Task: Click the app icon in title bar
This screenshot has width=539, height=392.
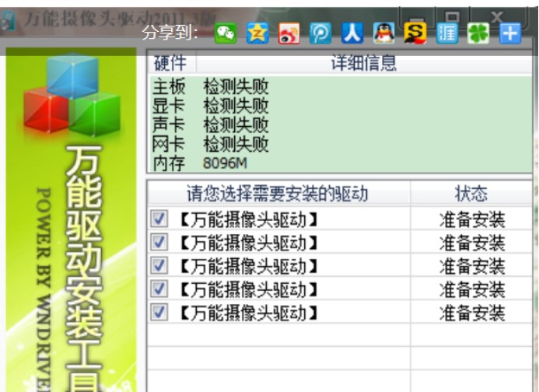Action: pyautogui.click(x=8, y=21)
